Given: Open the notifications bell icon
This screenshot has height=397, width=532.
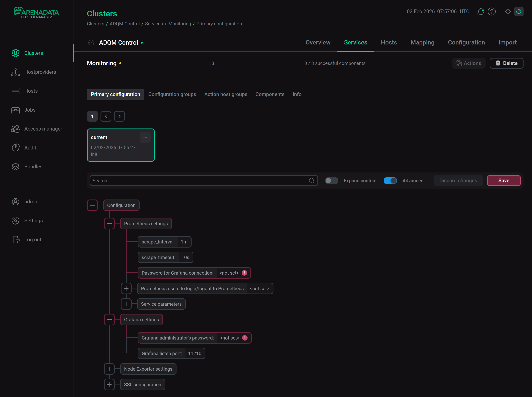Looking at the screenshot, I should [x=481, y=11].
